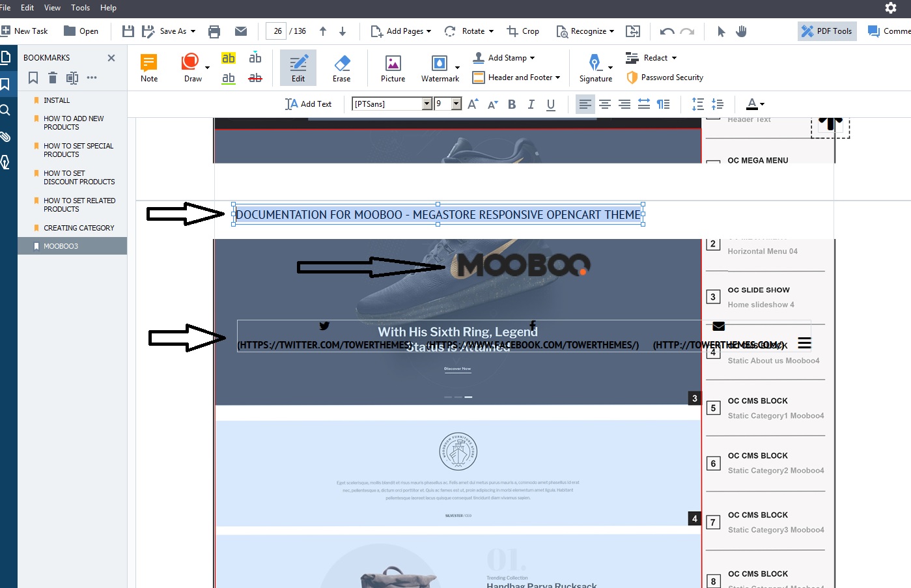Delete the selected bookmark trash icon
Image resolution: width=911 pixels, height=588 pixels.
point(53,78)
